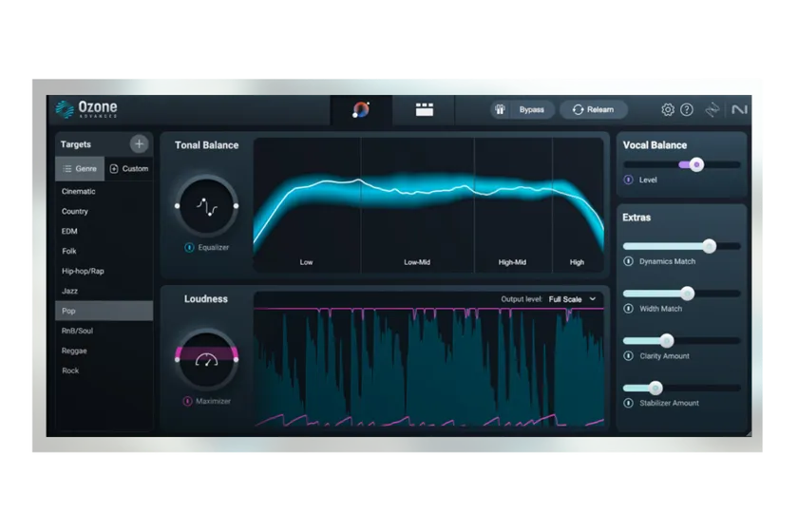Click the loudness waveform display
Image resolution: width=798 pixels, height=532 pixels.
(x=429, y=367)
